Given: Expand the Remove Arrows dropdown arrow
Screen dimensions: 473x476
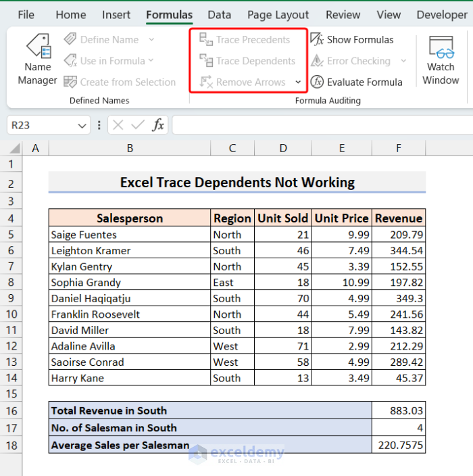Looking at the screenshot, I should [298, 82].
